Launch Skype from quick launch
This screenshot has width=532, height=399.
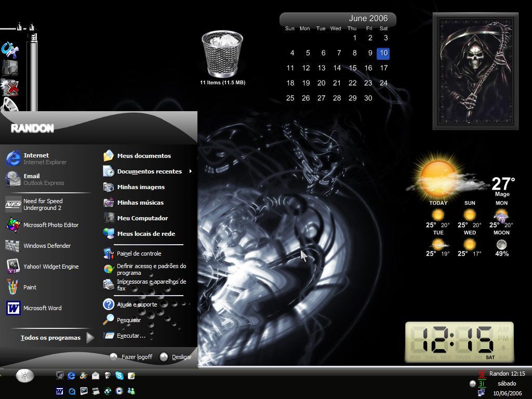click(119, 375)
